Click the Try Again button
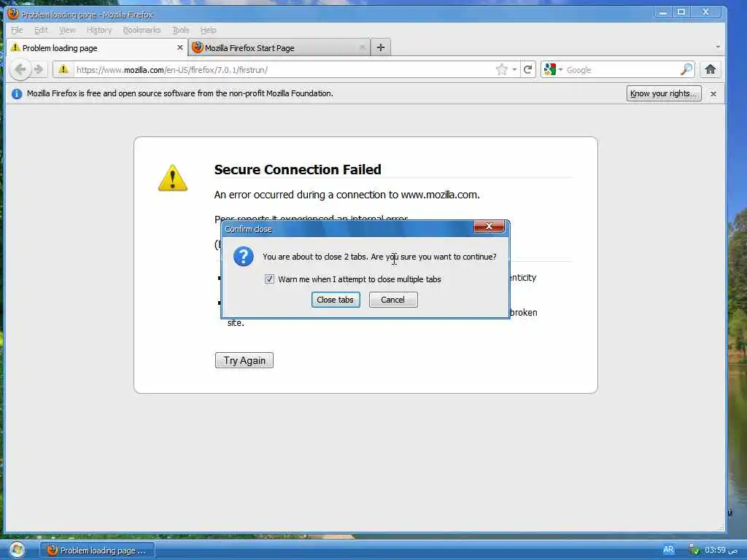The width and height of the screenshot is (747, 560). (x=244, y=360)
